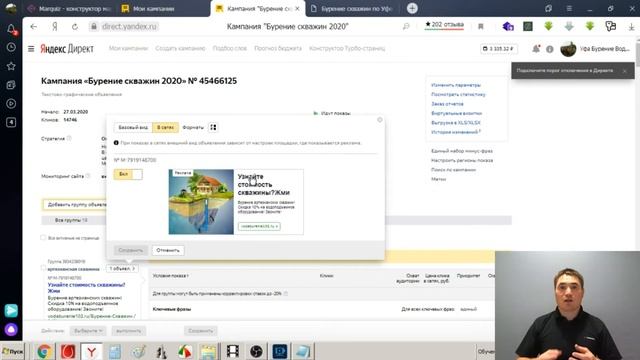Viewport: 640px width, 360px height.
Task: Expand the '1 объявл.' ads button
Action: pos(122,269)
